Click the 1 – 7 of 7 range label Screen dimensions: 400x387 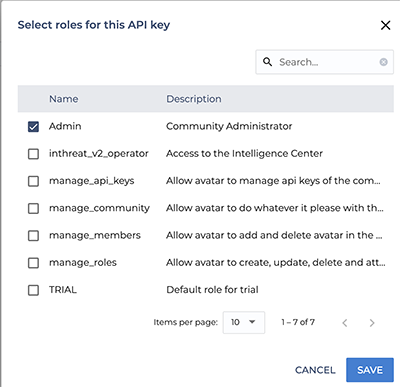click(x=298, y=322)
